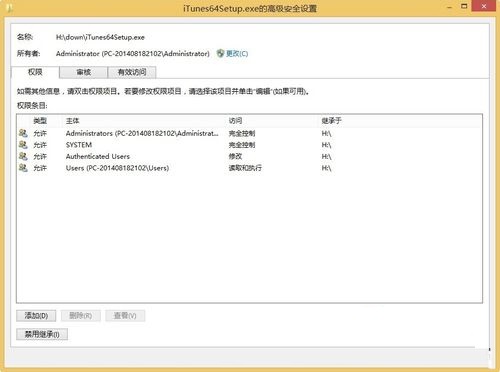Image resolution: width=500 pixels, height=372 pixels.
Task: Maximize the advanced security settings window
Action: click(464, 6)
